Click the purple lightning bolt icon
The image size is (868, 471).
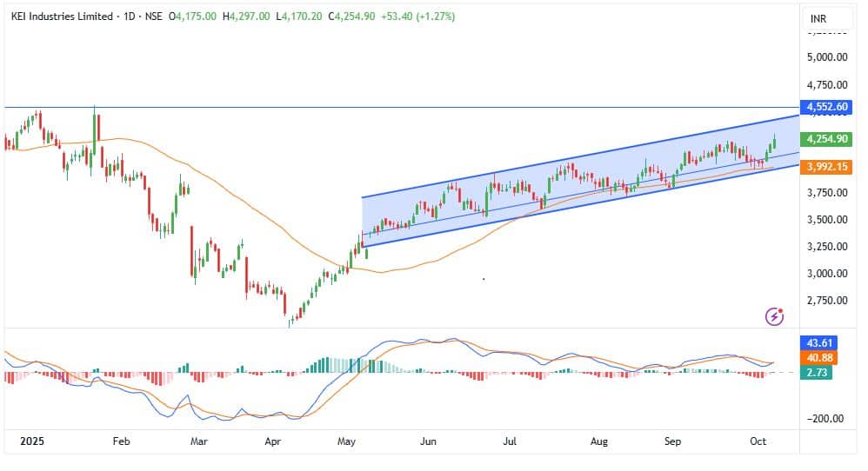(x=774, y=316)
